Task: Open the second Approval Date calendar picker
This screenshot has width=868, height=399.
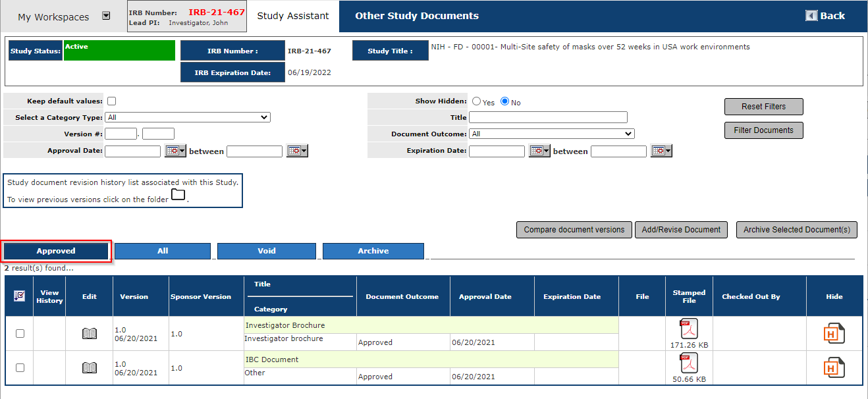Action: click(297, 151)
